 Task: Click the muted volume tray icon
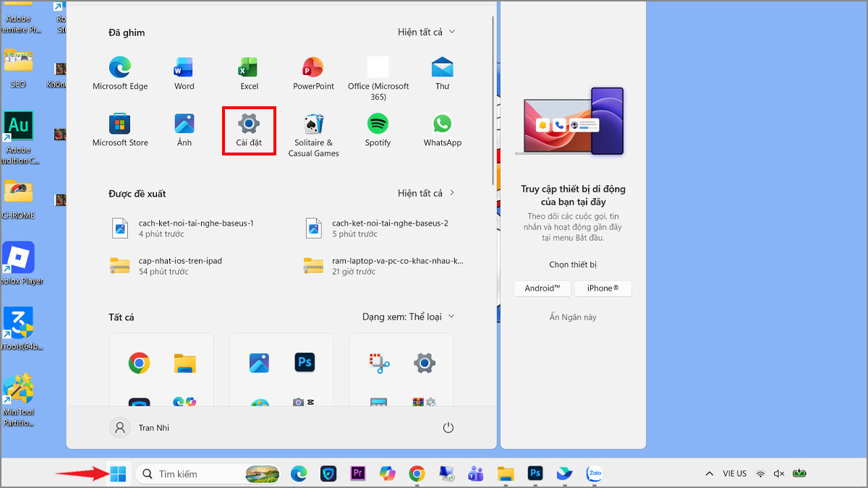coord(779,474)
